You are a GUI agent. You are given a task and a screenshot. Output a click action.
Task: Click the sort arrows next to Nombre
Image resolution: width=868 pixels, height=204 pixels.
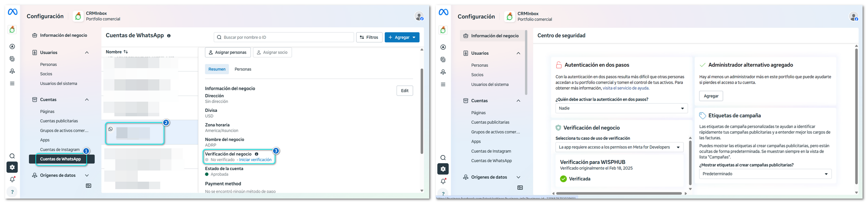[x=126, y=52]
